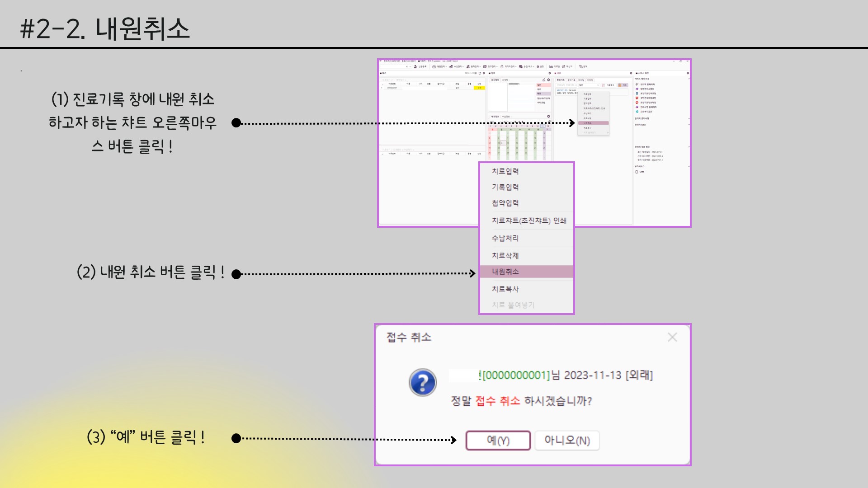Open the 대한한의사협회 shortcut icon
This screenshot has width=868, height=488.
pos(637,89)
